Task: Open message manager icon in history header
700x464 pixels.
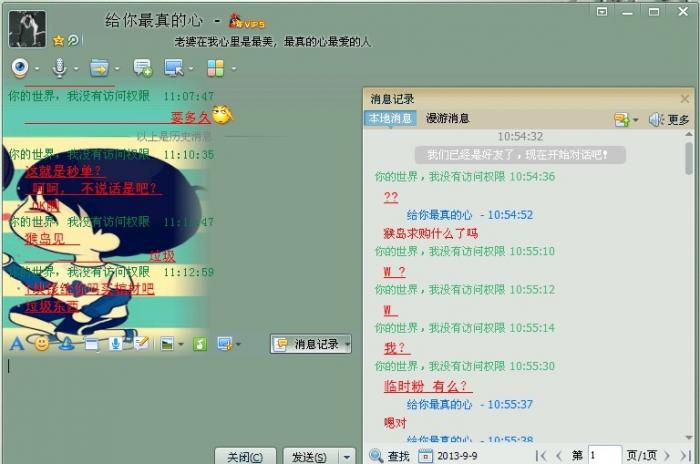Action: coord(621,119)
